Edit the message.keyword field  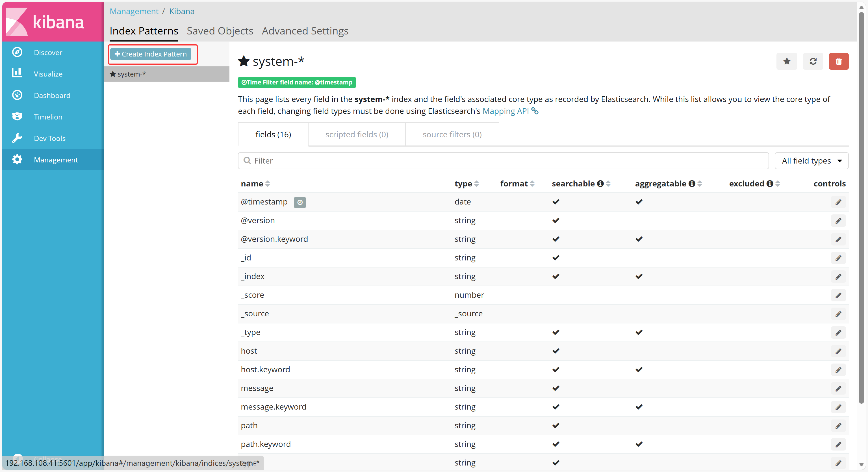(838, 407)
